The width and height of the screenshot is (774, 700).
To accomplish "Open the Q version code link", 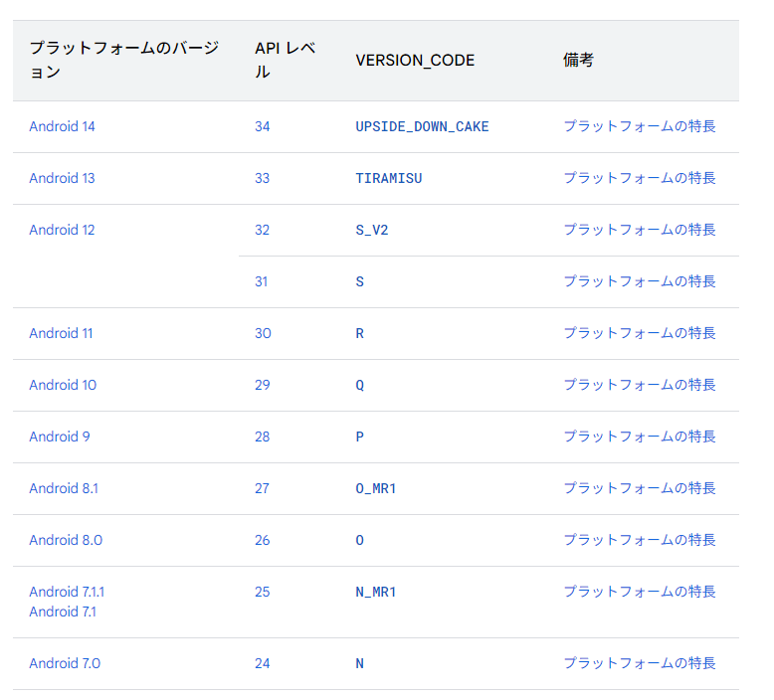I will [x=360, y=385].
